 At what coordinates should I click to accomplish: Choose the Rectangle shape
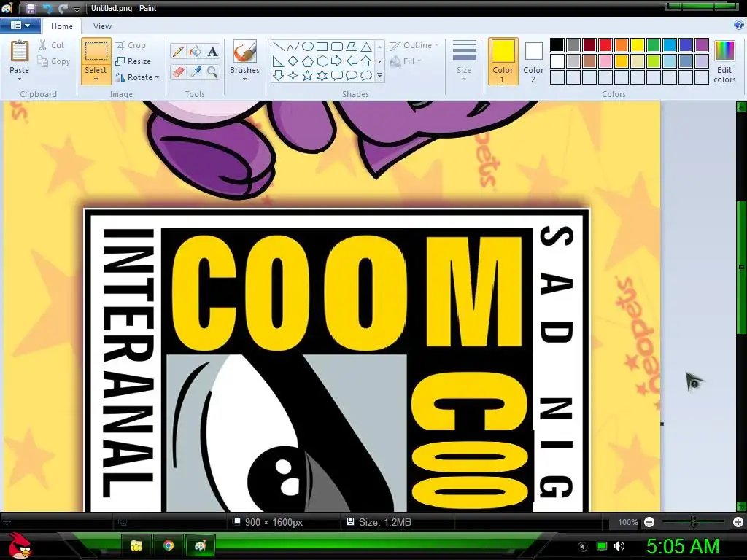click(322, 47)
